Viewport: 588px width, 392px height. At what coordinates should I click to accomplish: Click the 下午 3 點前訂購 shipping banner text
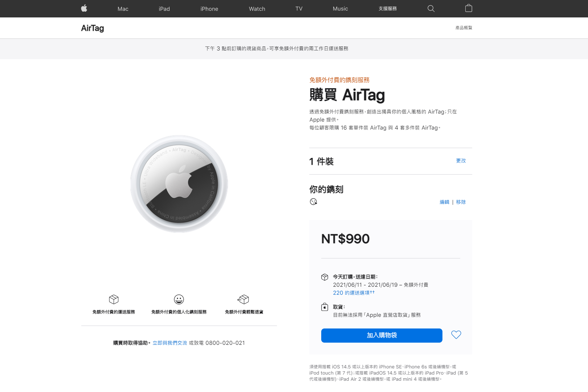(x=277, y=49)
